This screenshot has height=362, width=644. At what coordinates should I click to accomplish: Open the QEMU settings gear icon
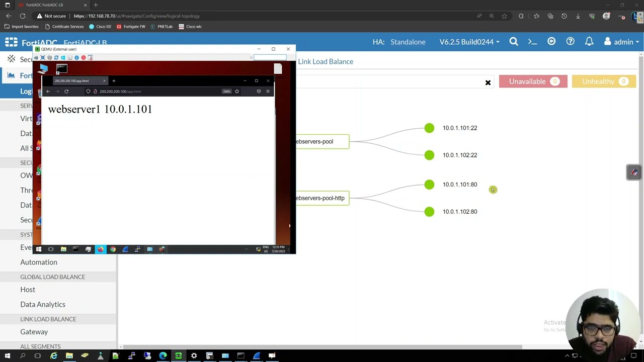click(x=49, y=58)
